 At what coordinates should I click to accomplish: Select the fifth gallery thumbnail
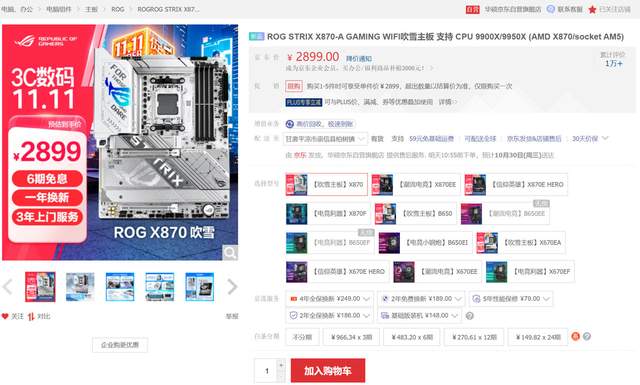199,287
